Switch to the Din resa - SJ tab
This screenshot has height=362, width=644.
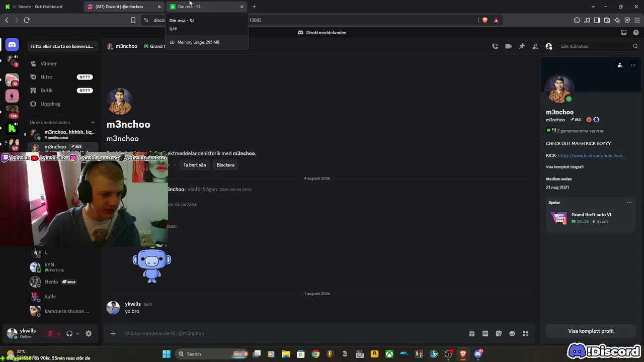point(206,7)
